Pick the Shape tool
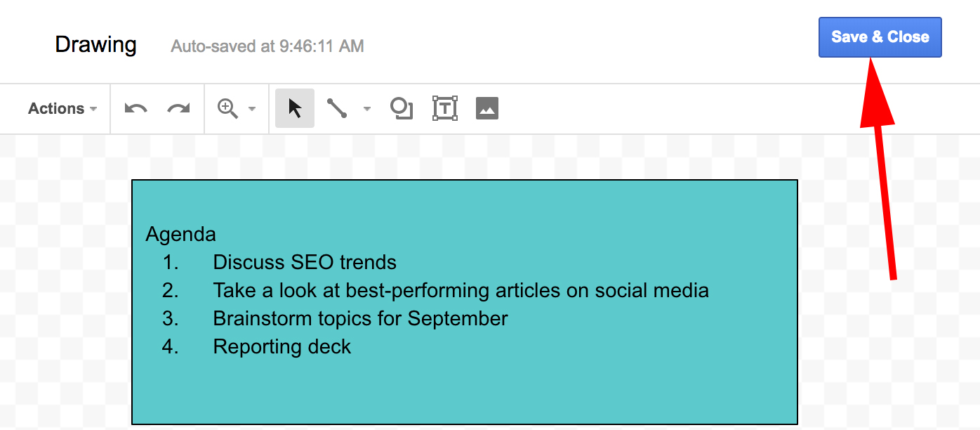 tap(402, 109)
